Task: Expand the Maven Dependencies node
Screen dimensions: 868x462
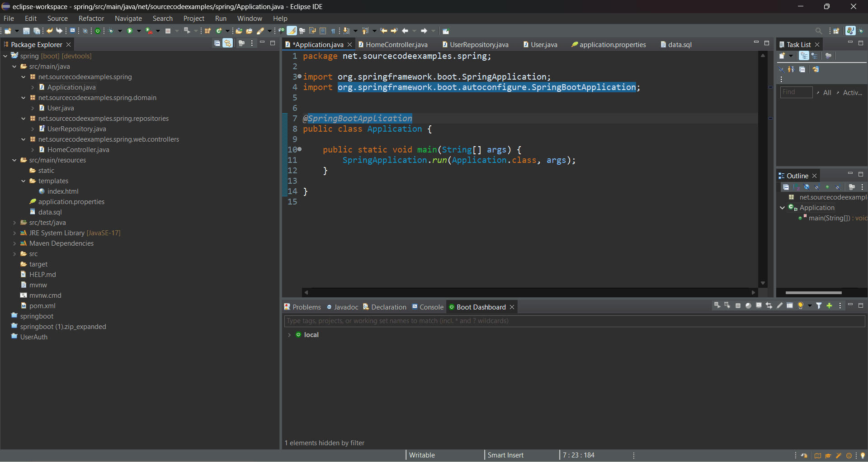Action: (14, 243)
